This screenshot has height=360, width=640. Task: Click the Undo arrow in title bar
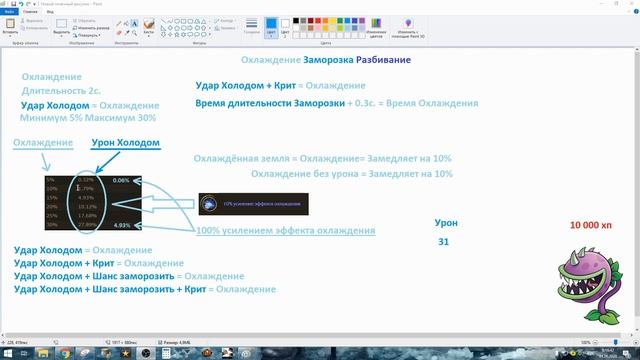click(21, 4)
